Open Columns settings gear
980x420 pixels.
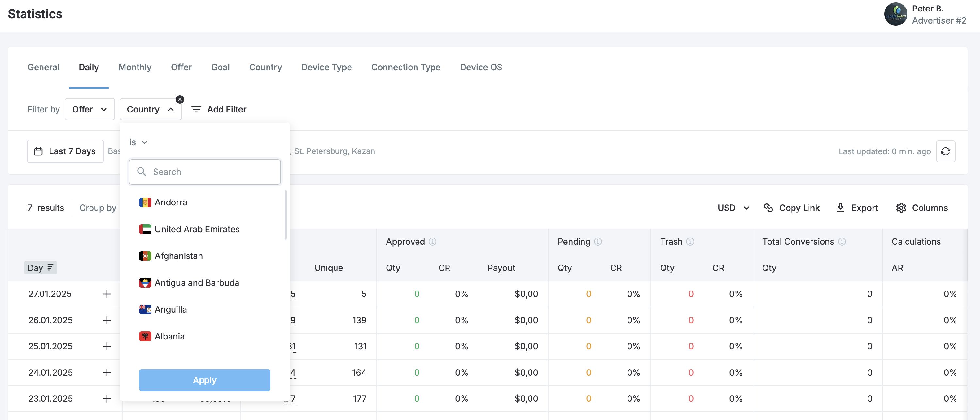901,208
